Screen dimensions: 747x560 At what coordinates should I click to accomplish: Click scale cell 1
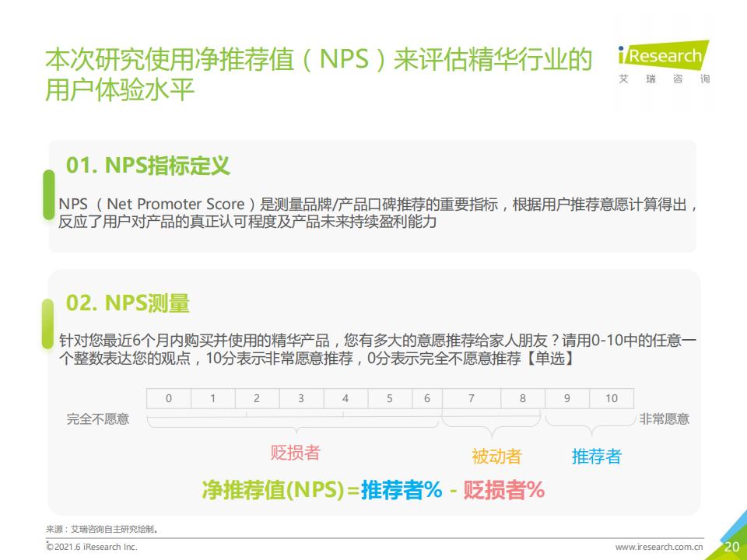213,398
